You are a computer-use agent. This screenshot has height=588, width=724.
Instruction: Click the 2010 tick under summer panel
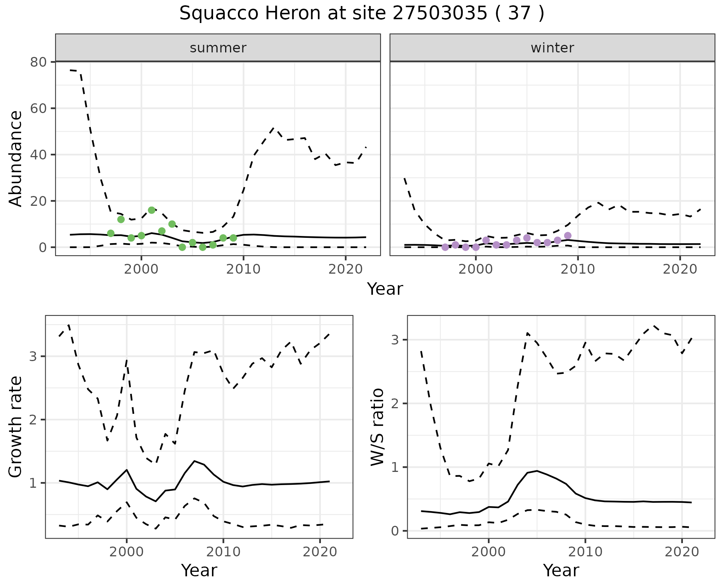point(244,269)
